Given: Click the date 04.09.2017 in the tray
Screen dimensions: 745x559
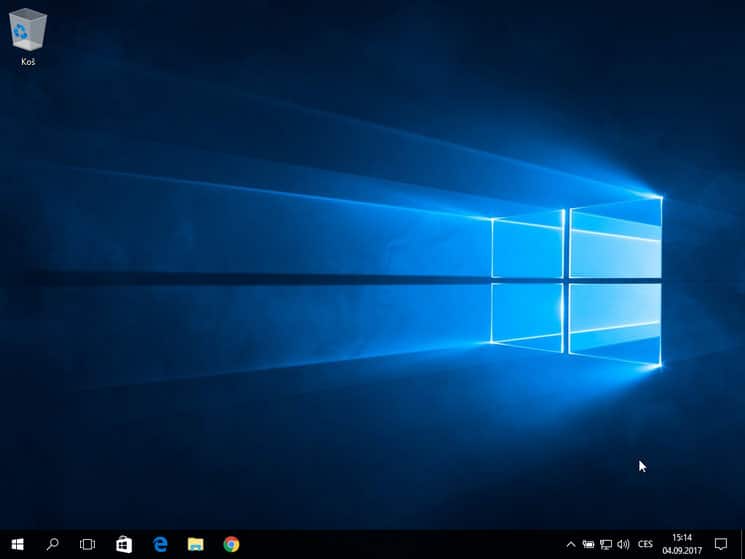Looking at the screenshot, I should tap(682, 550).
